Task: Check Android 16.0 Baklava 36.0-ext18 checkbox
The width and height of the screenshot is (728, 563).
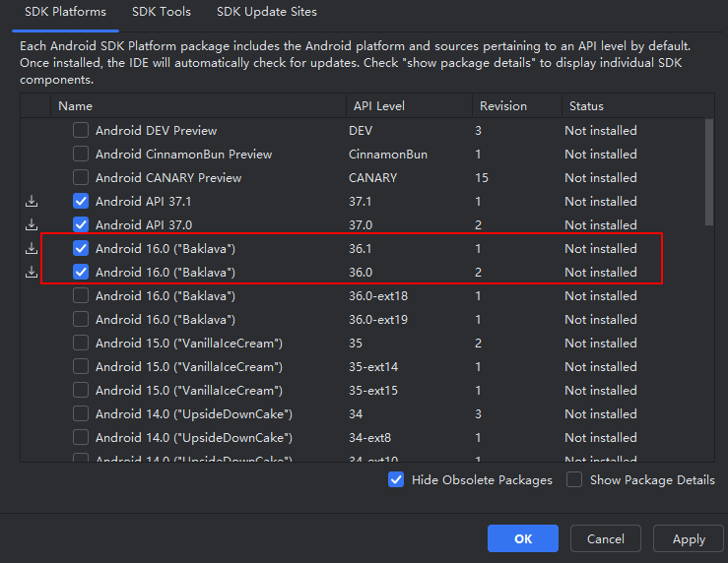Action: (x=81, y=296)
